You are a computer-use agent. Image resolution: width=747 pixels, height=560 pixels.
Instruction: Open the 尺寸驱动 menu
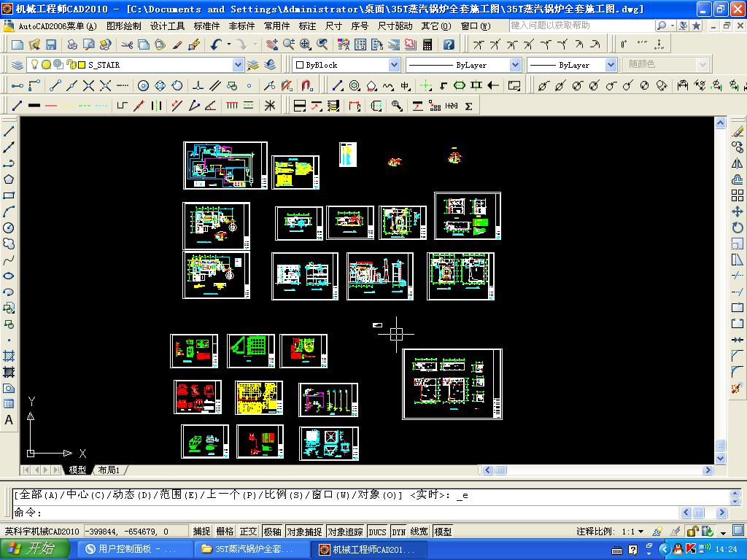tap(395, 26)
